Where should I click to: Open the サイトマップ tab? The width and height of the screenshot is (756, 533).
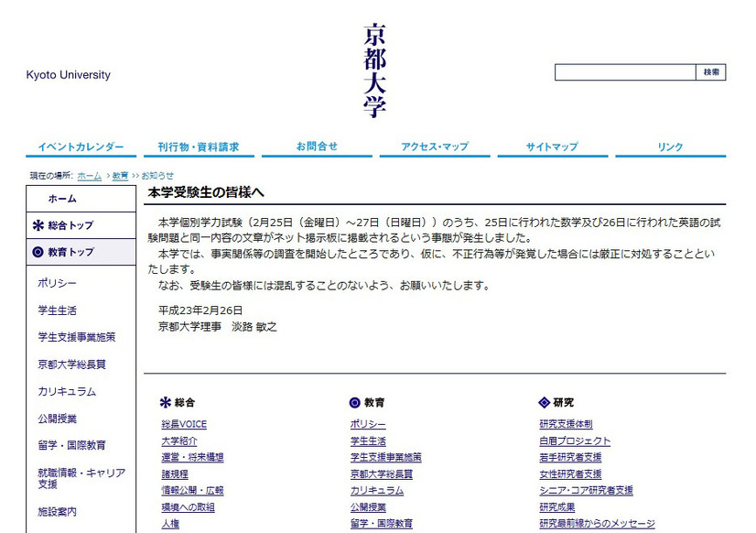tap(553, 147)
